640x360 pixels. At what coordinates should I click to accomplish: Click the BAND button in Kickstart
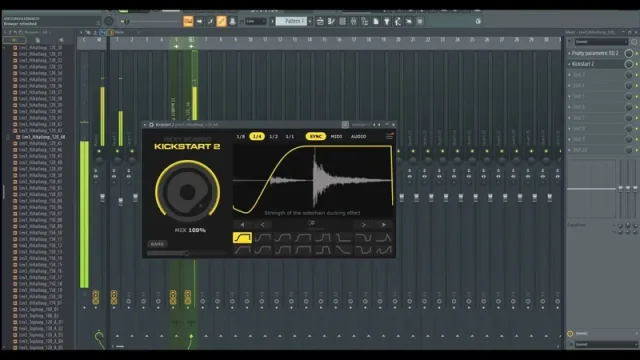click(157, 244)
